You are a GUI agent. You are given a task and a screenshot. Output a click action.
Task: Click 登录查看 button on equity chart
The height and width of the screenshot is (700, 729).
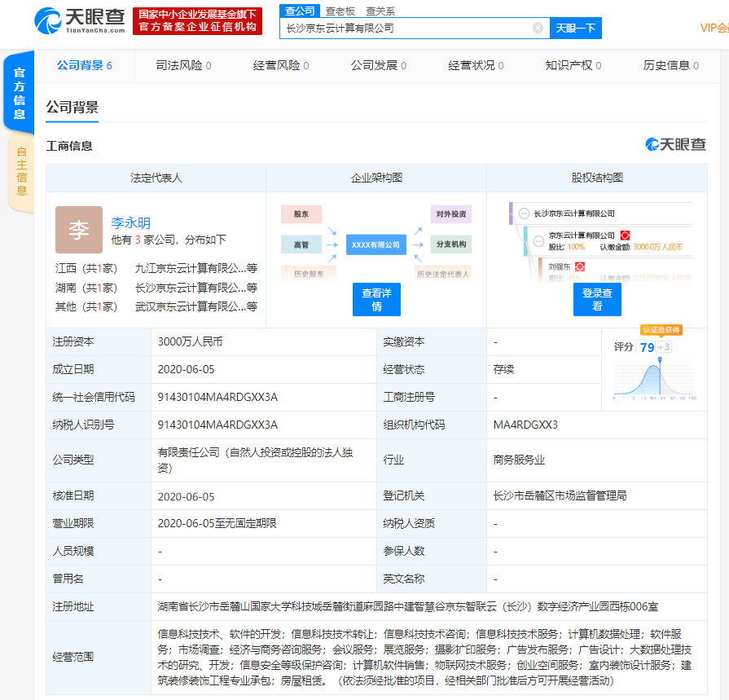[597, 300]
